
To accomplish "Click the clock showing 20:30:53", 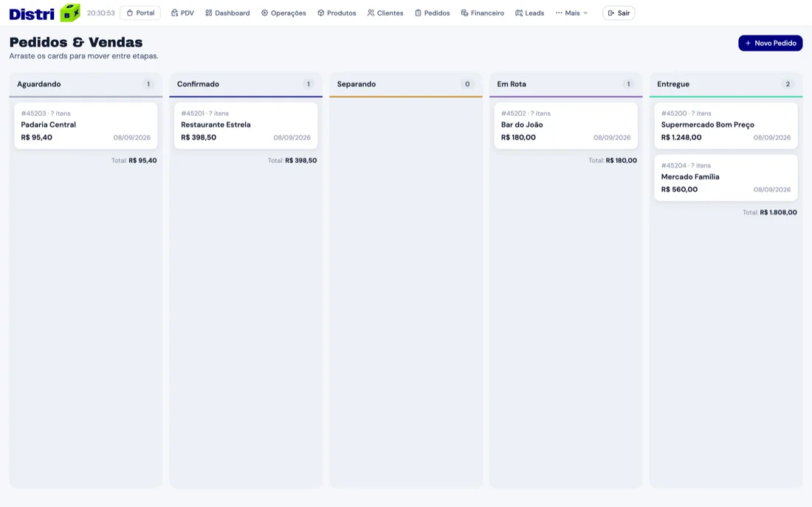I will pos(101,13).
